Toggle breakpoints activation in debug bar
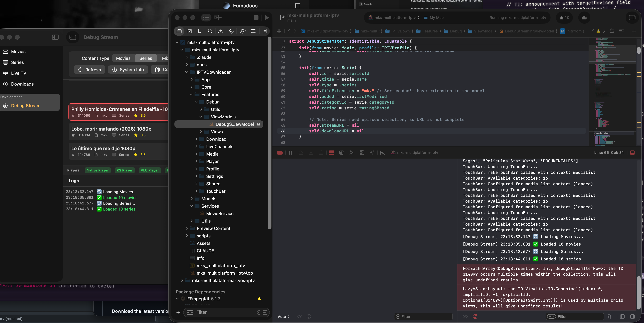 pos(280,153)
